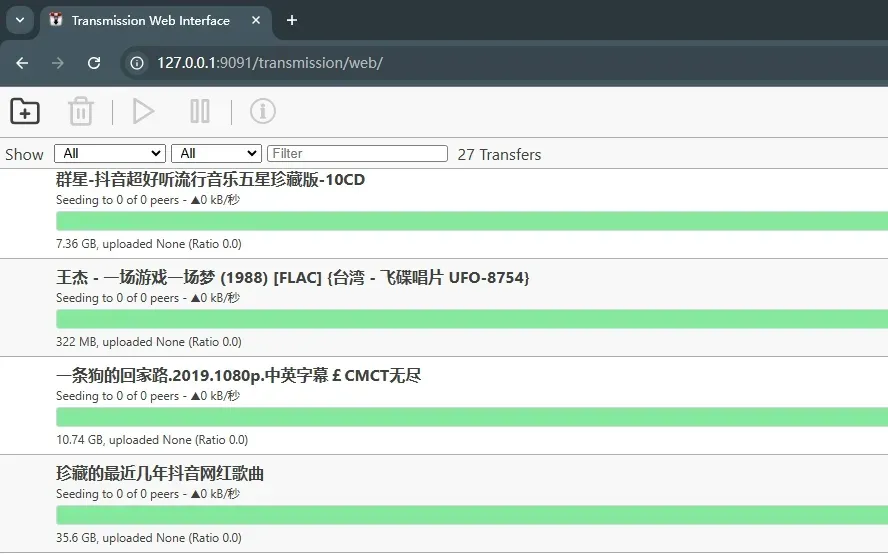Click the address bar URL
Viewport: 888px width, 554px height.
tap(270, 63)
